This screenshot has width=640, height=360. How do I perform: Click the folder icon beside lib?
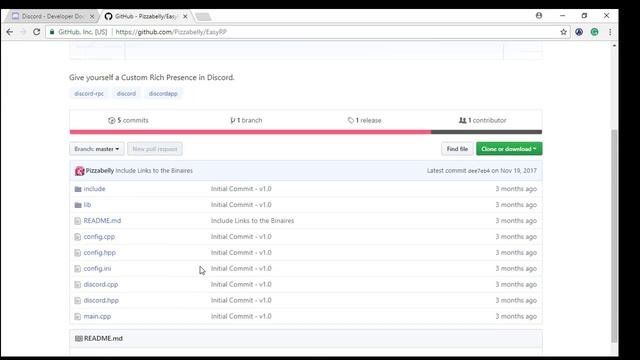(78, 205)
